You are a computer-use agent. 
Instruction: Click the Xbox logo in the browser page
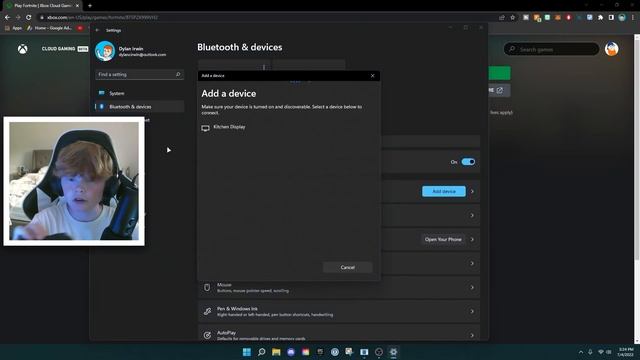pos(22,49)
